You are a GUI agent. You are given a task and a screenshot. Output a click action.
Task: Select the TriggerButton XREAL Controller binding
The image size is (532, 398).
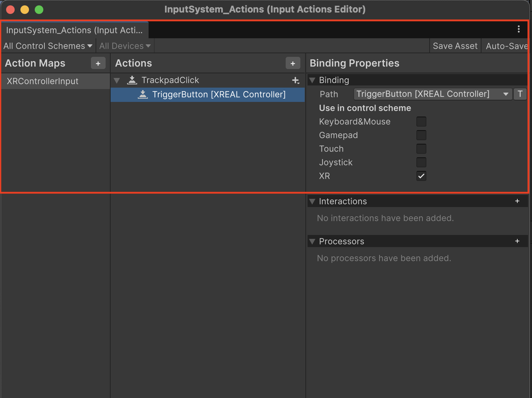click(x=218, y=95)
